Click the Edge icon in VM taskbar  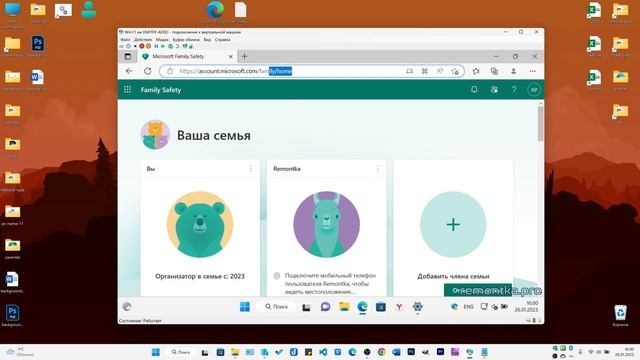tap(362, 307)
